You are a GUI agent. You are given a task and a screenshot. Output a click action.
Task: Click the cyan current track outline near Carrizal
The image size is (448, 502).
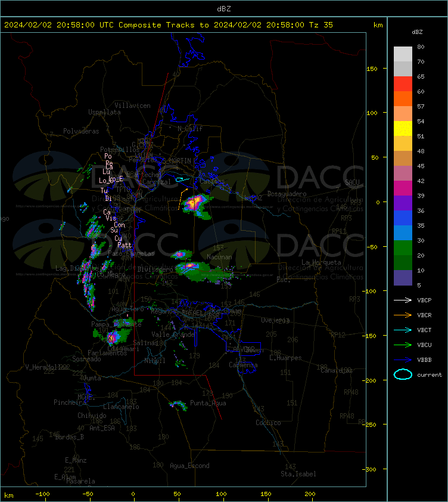(x=183, y=179)
